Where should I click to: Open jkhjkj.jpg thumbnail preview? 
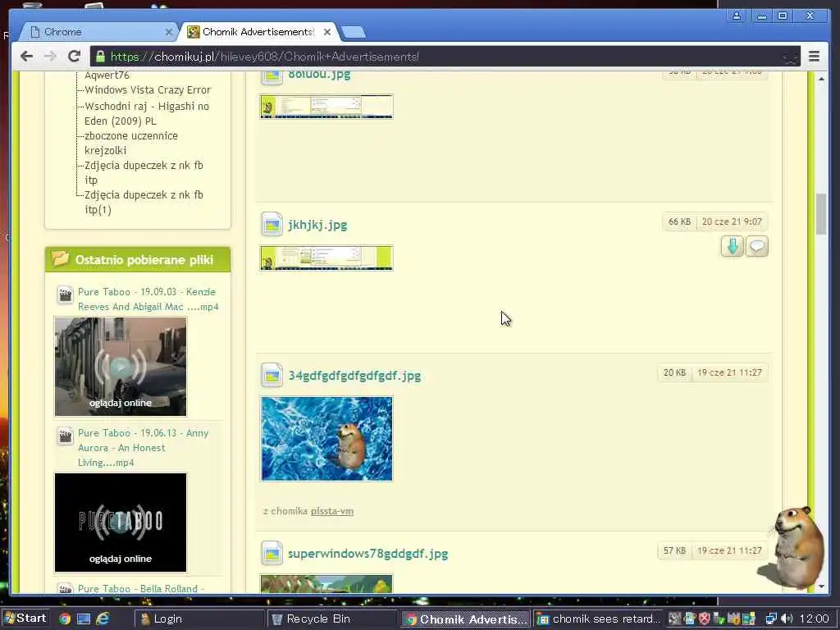(x=326, y=258)
